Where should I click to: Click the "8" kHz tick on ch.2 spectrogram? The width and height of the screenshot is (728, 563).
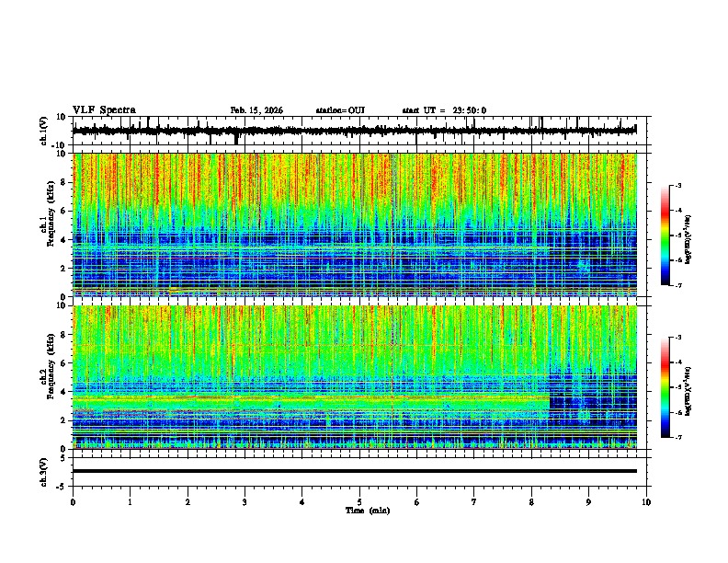(x=63, y=335)
